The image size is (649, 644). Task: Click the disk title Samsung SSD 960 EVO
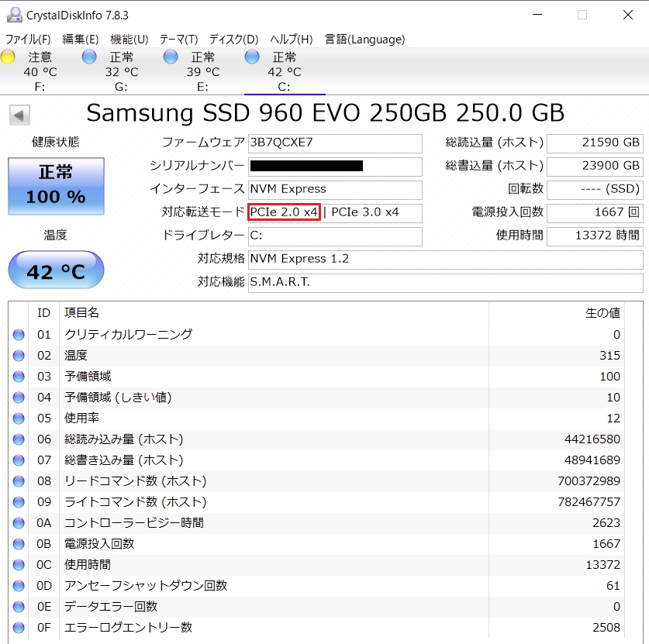[326, 113]
